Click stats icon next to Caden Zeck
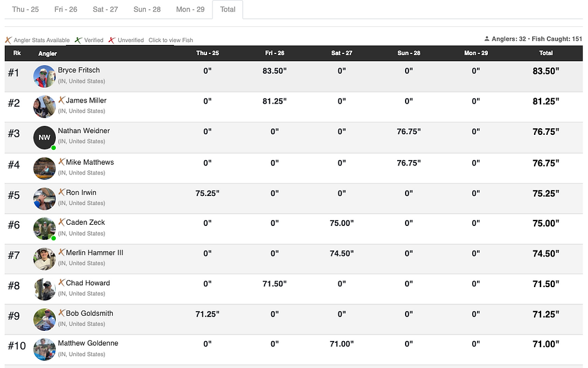This screenshot has height=368, width=588. (61, 222)
